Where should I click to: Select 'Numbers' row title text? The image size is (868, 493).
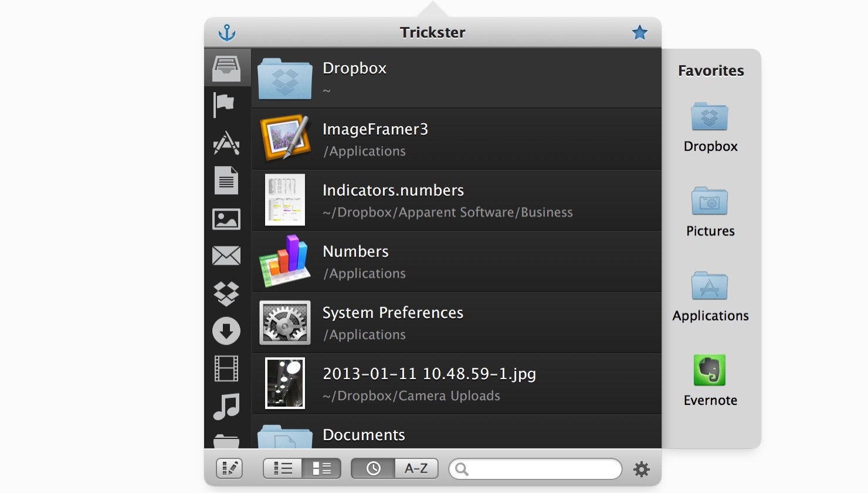tap(355, 252)
